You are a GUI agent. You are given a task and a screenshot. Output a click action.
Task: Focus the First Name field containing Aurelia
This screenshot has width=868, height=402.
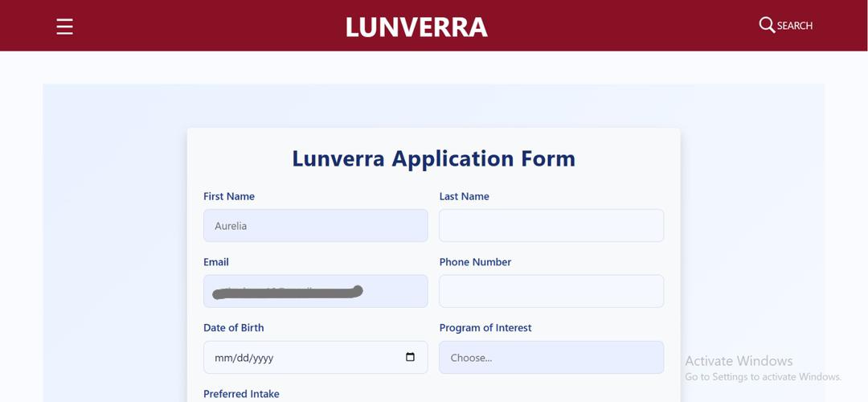point(315,226)
